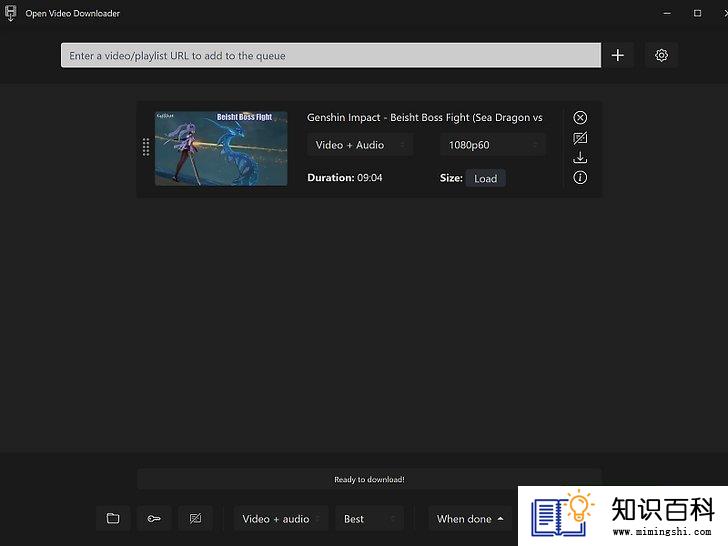Click the Genshin Impact video title text
Screen dimensions: 728x546
click(x=424, y=117)
